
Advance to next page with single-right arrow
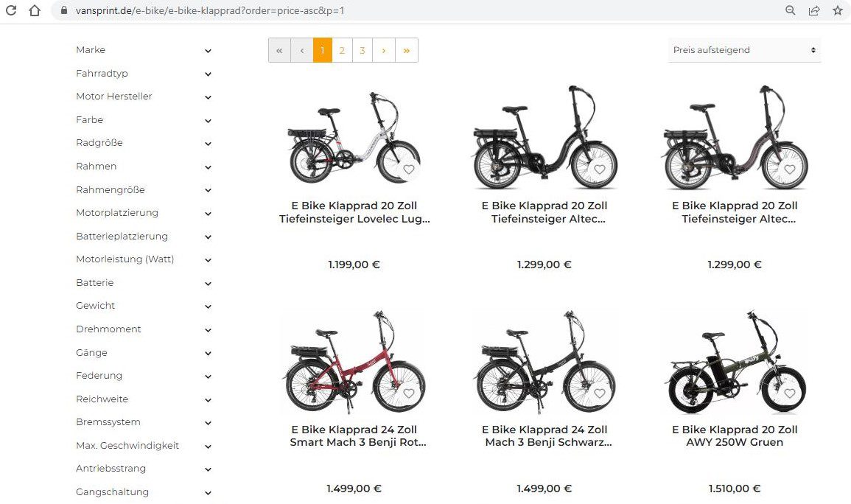pos(384,50)
